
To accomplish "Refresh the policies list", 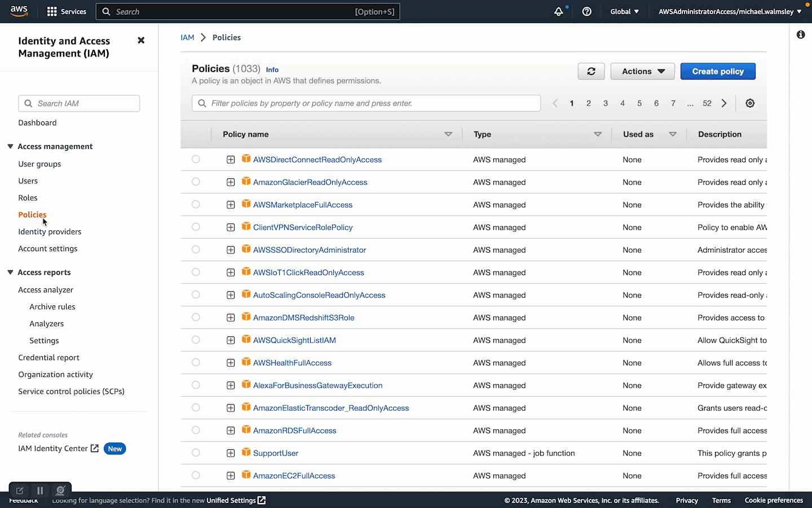I will pos(591,71).
